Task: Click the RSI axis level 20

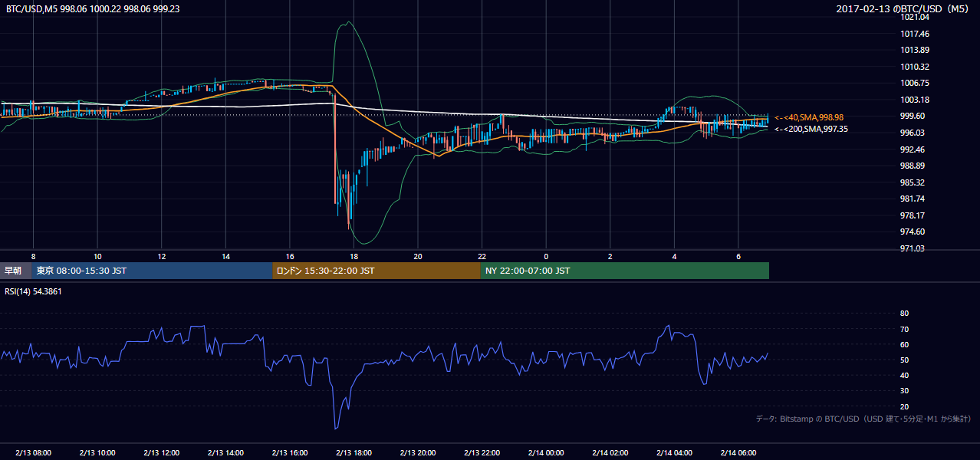Action: click(904, 406)
